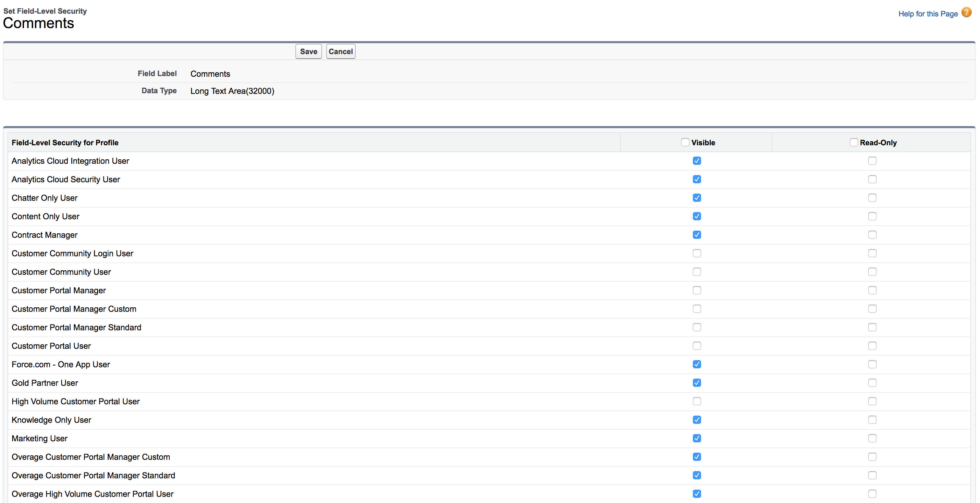Uncheck Visible for Overage High Volume Customer Portal User
The image size is (980, 503).
(x=697, y=494)
